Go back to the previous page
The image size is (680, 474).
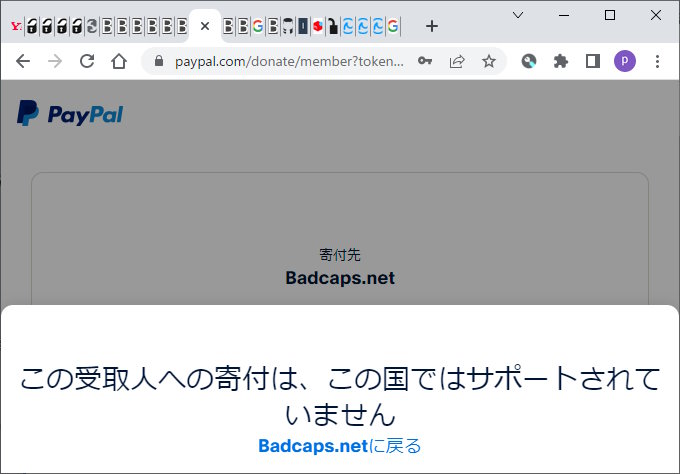click(23, 61)
